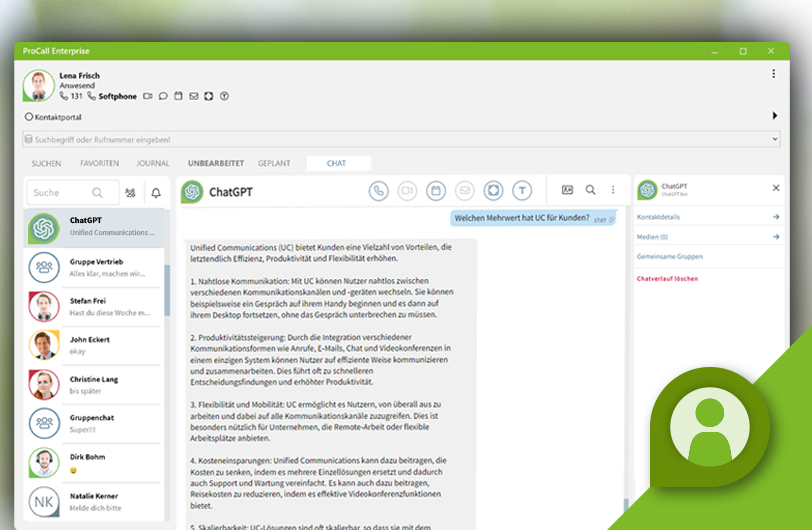Open the search field dropdown arrow
The width and height of the screenshot is (812, 530).
(x=775, y=139)
